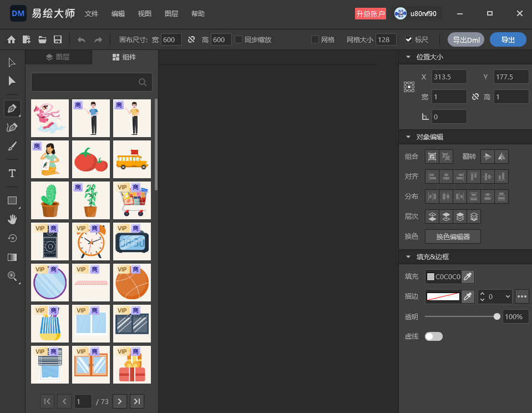532x413 pixels.
Task: Select the curved pen tool
Action: pyautogui.click(x=12, y=127)
